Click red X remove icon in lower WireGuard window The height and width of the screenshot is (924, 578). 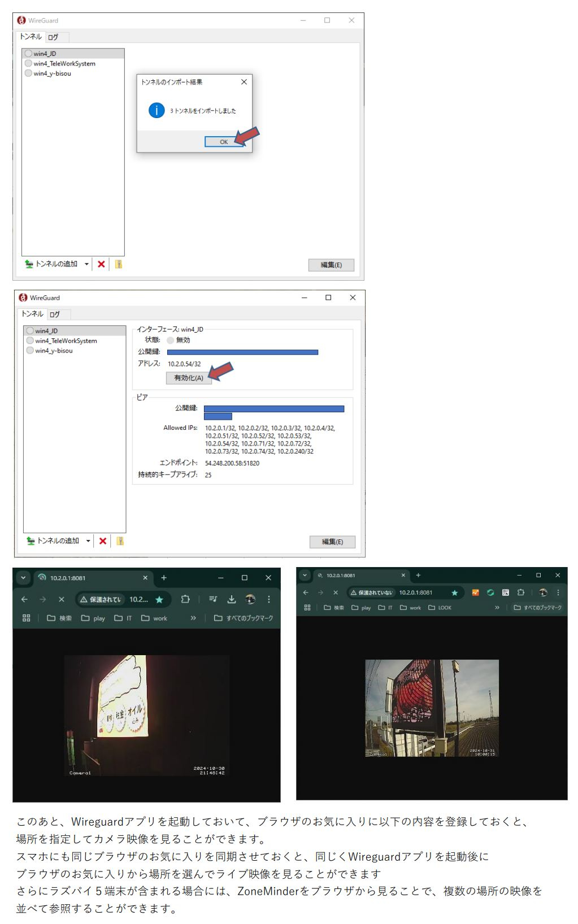click(x=103, y=541)
